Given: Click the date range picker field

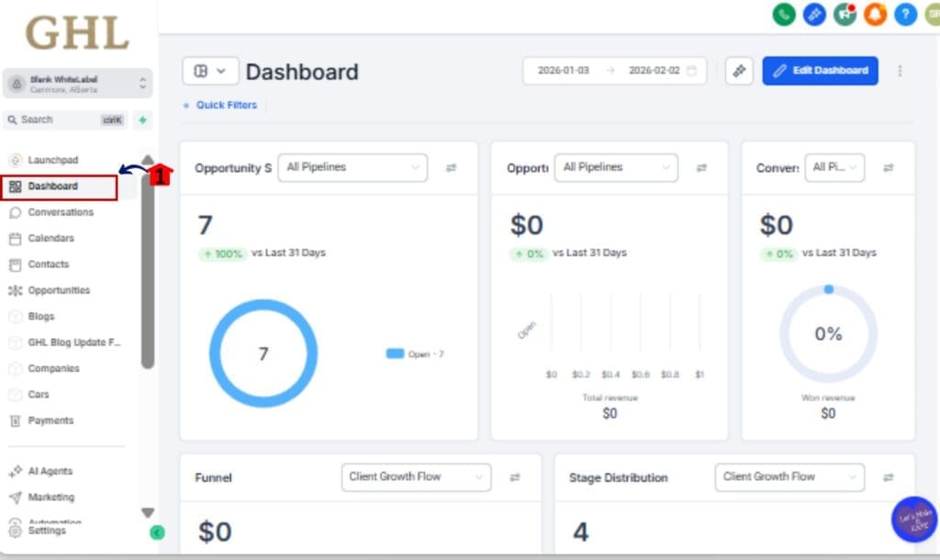Looking at the screenshot, I should [614, 71].
